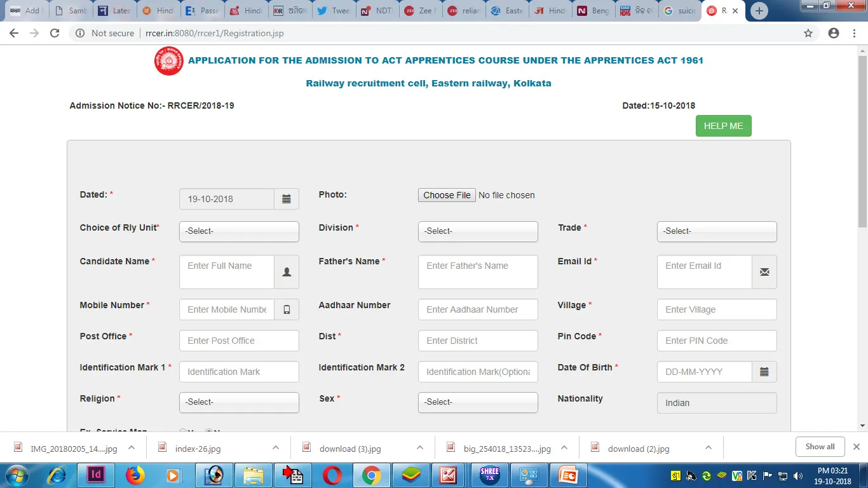The height and width of the screenshot is (488, 868).
Task: Focus the Enter Post Office field
Action: pos(239,341)
